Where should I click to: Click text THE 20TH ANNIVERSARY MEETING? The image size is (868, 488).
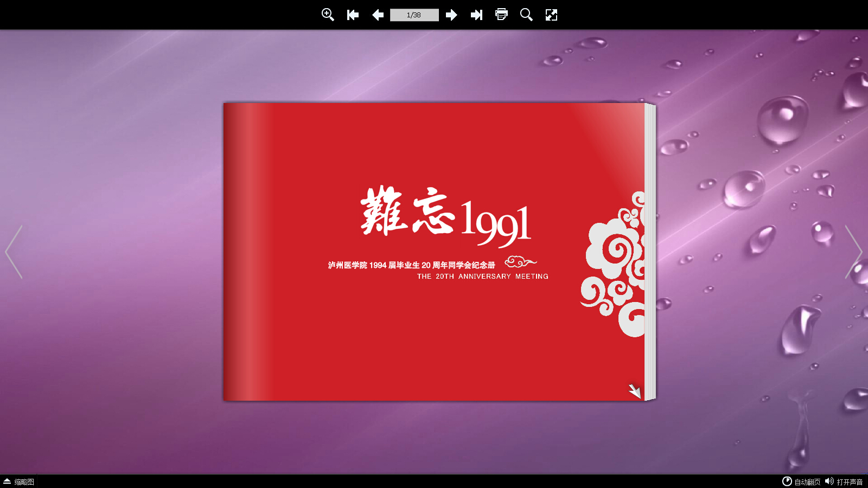click(x=483, y=277)
